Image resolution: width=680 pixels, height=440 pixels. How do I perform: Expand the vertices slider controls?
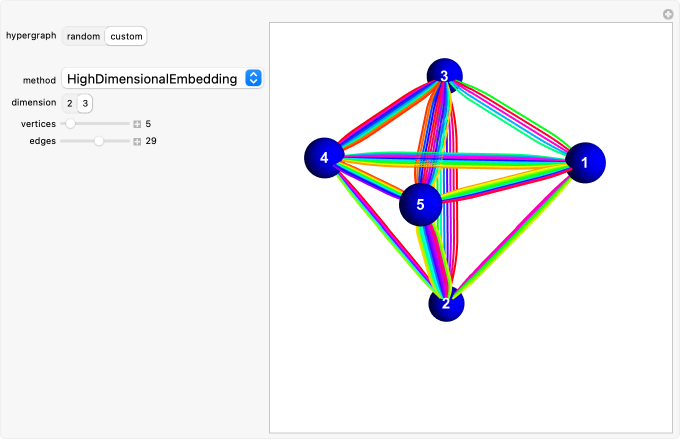click(137, 124)
